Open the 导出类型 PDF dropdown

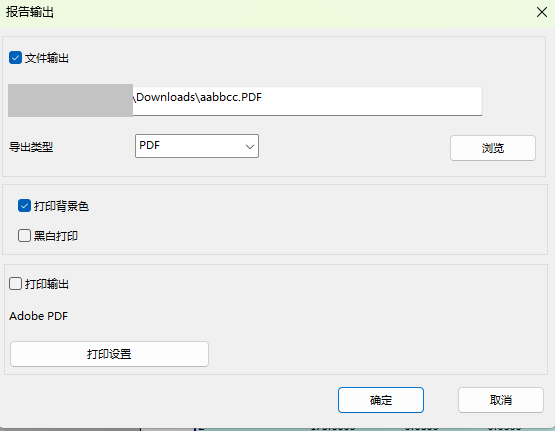[197, 146]
